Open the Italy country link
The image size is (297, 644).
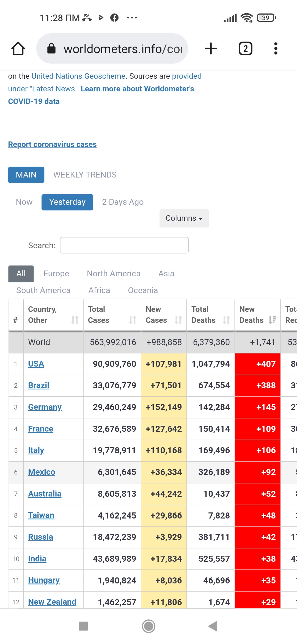pos(36,450)
